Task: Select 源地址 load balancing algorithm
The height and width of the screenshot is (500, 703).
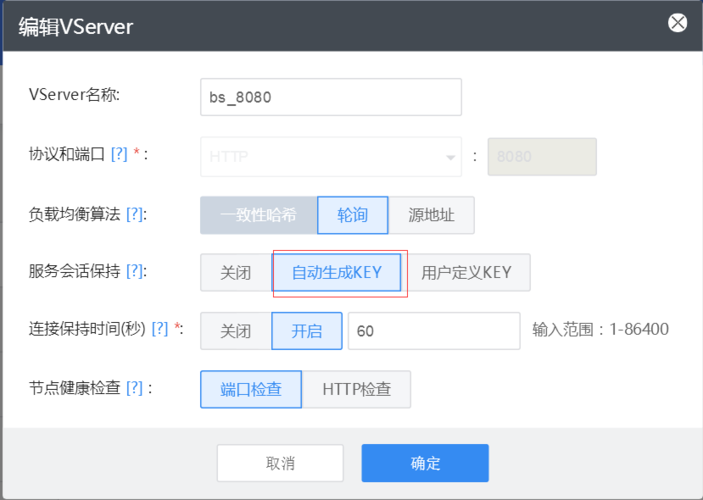Action: (x=431, y=215)
